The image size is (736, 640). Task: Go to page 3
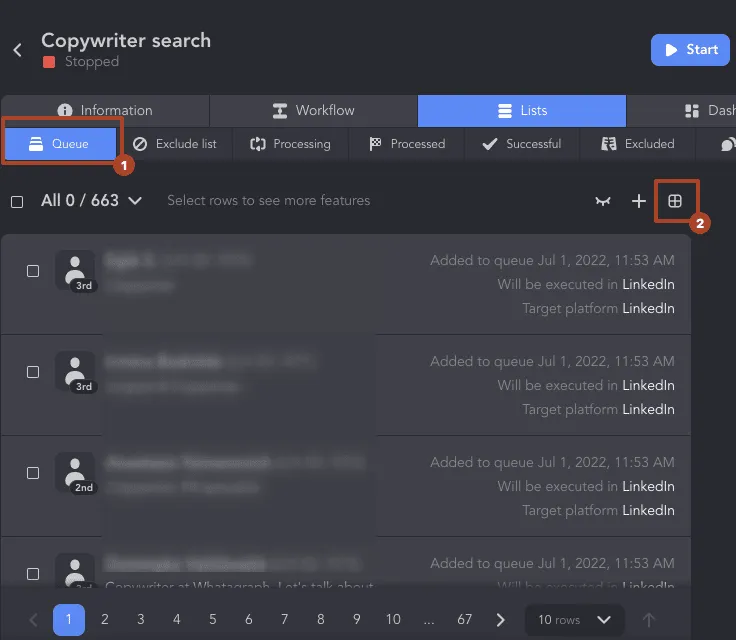tap(141, 620)
